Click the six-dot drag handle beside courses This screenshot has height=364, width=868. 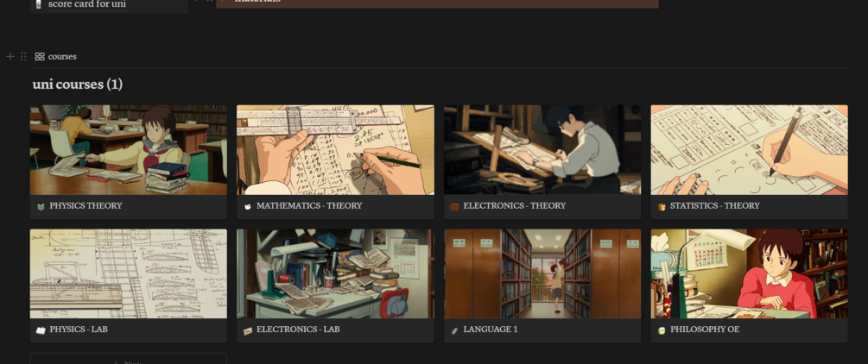[x=23, y=56]
